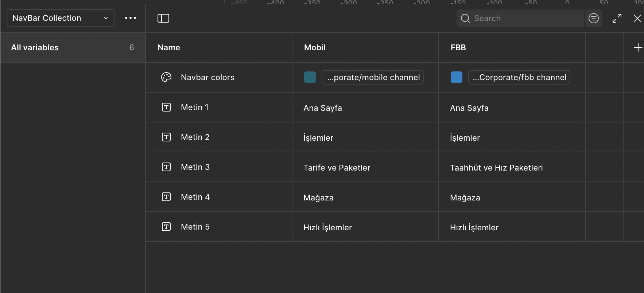Click in the Search variables field
The height and width of the screenshot is (293, 644).
tap(525, 18)
